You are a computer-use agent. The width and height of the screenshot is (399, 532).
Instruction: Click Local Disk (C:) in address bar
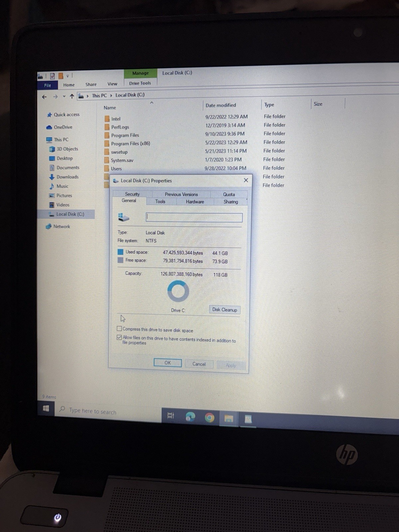tap(130, 95)
